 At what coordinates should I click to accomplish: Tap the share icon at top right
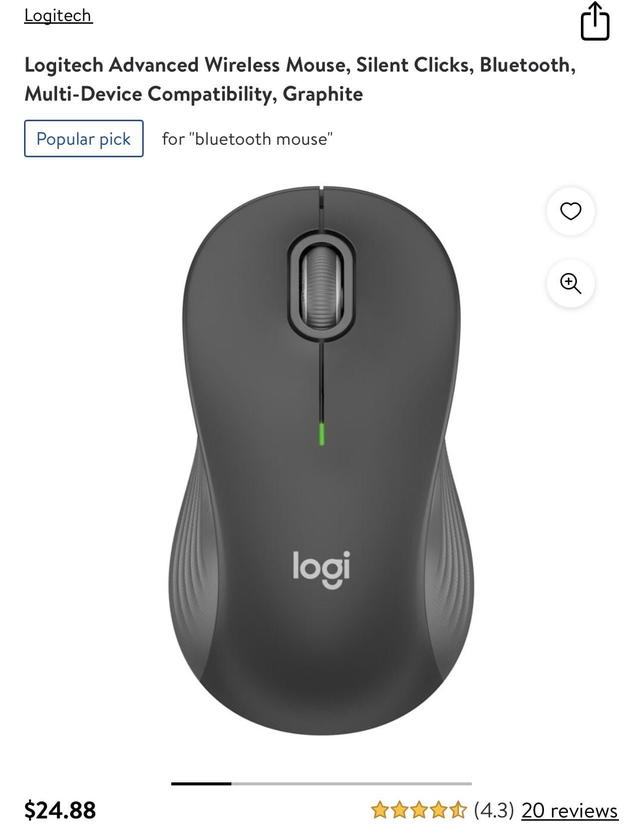click(595, 21)
